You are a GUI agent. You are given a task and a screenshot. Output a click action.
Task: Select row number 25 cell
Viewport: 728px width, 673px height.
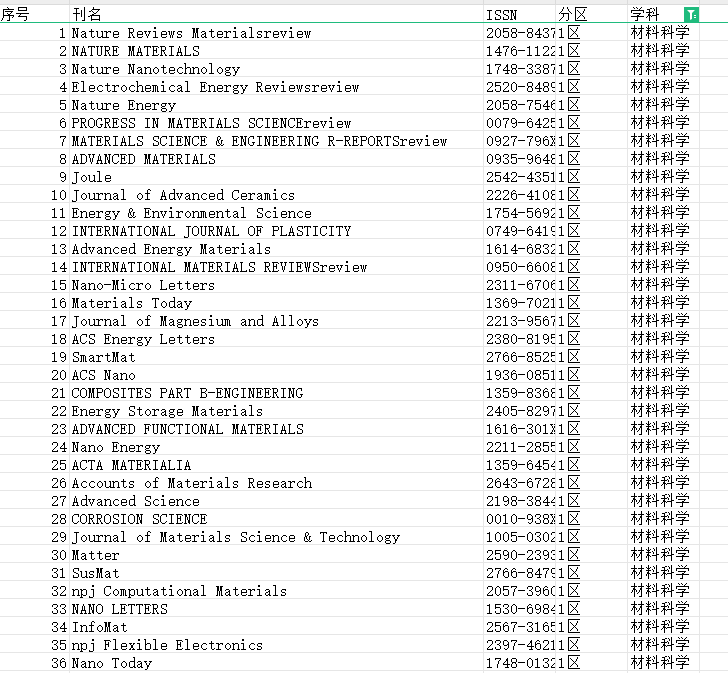click(34, 465)
